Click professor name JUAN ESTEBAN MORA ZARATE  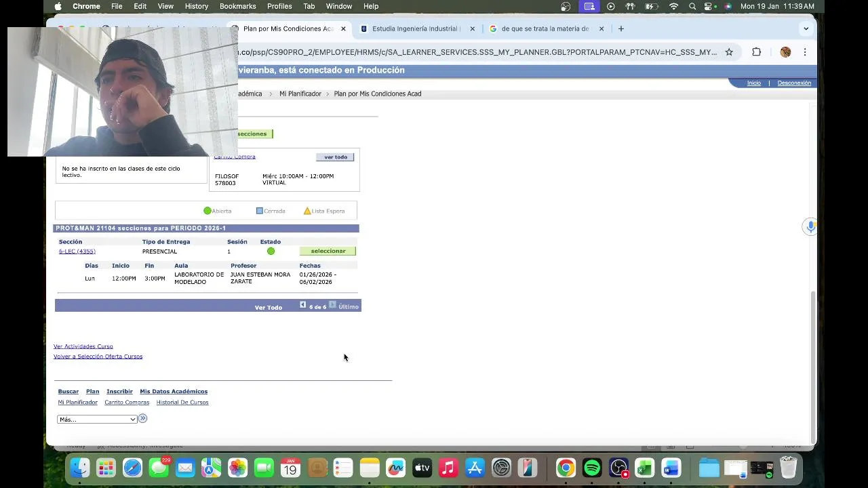point(260,278)
